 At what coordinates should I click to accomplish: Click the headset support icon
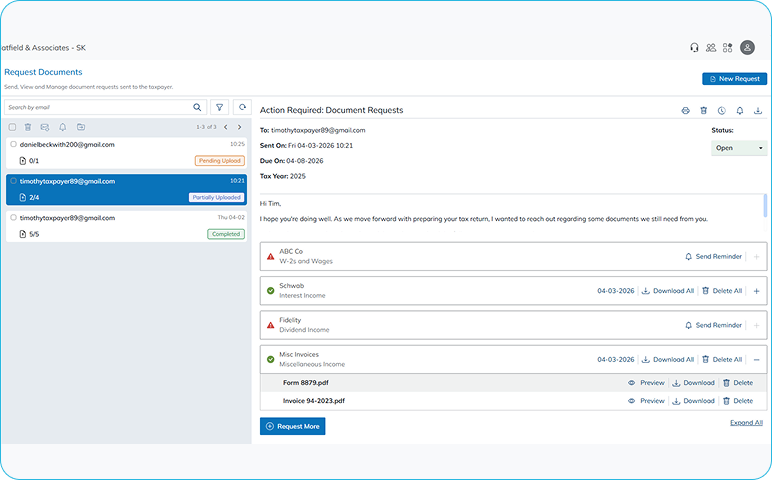tap(694, 47)
